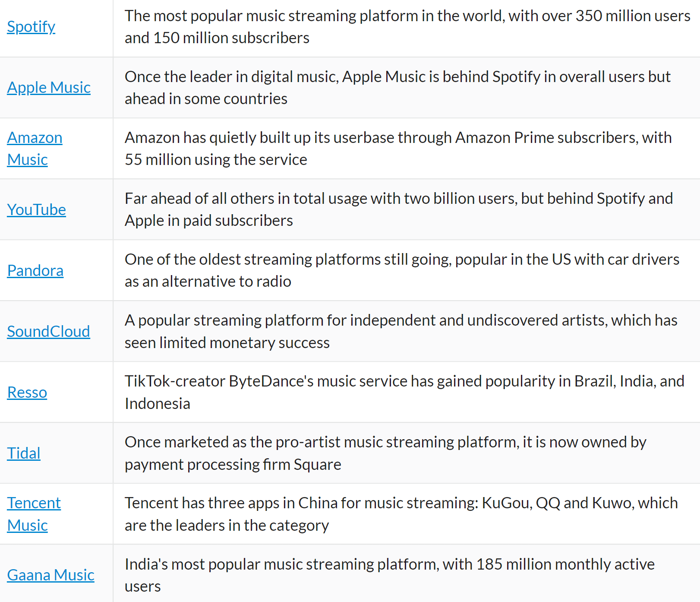Open the Resso link
700x602 pixels.
pos(27,393)
